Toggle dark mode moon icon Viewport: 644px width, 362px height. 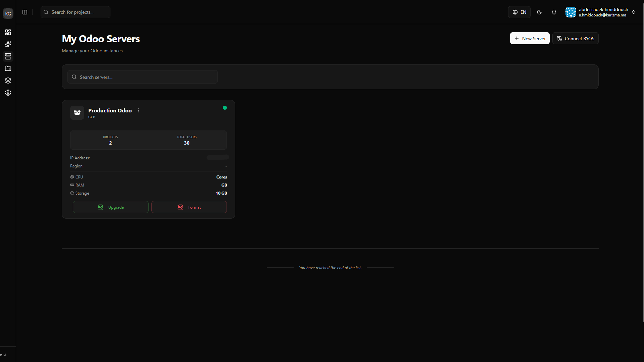click(539, 12)
